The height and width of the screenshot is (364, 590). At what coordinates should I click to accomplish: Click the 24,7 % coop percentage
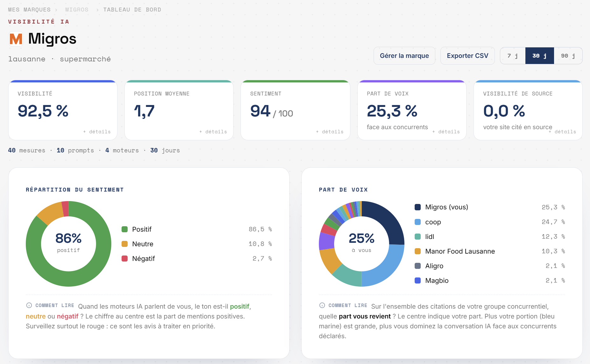click(x=553, y=222)
